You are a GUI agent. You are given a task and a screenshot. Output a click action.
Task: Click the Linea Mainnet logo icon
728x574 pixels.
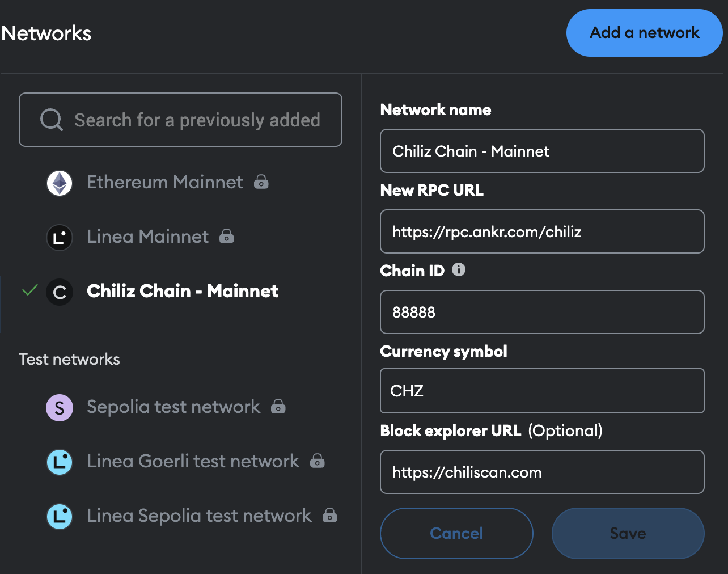pos(60,237)
